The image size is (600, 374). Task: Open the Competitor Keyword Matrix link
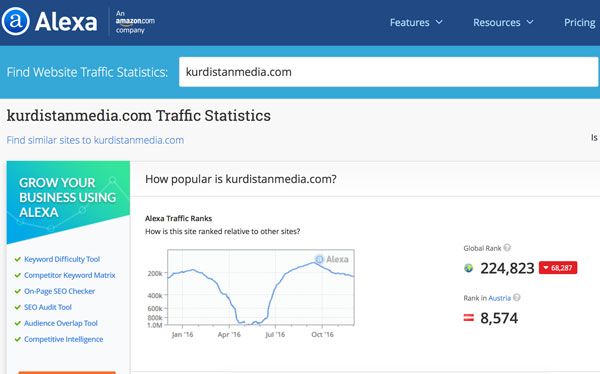70,275
